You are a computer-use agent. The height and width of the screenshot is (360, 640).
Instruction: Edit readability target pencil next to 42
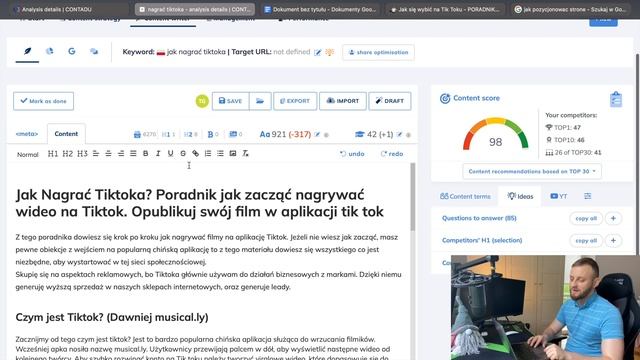399,134
